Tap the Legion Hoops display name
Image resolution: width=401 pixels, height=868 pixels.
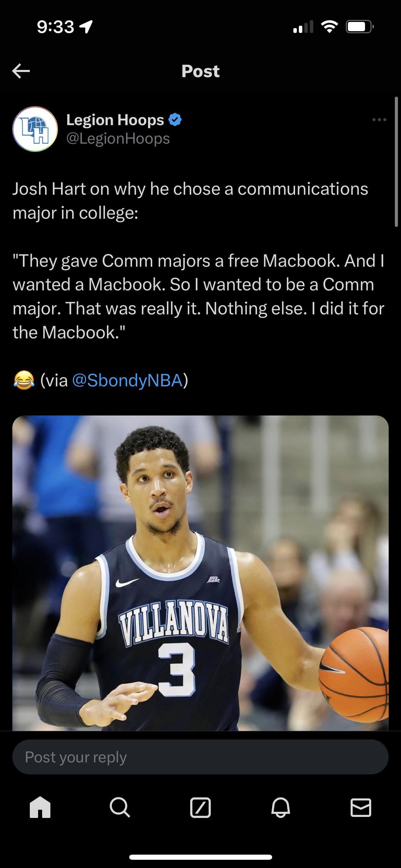(x=115, y=120)
